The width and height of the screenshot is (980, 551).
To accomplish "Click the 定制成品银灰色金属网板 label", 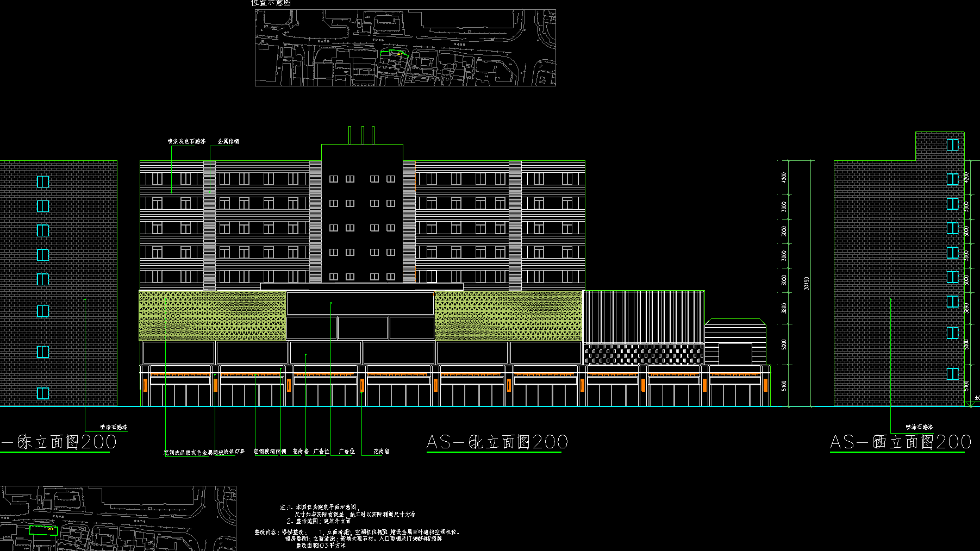I will tap(193, 452).
